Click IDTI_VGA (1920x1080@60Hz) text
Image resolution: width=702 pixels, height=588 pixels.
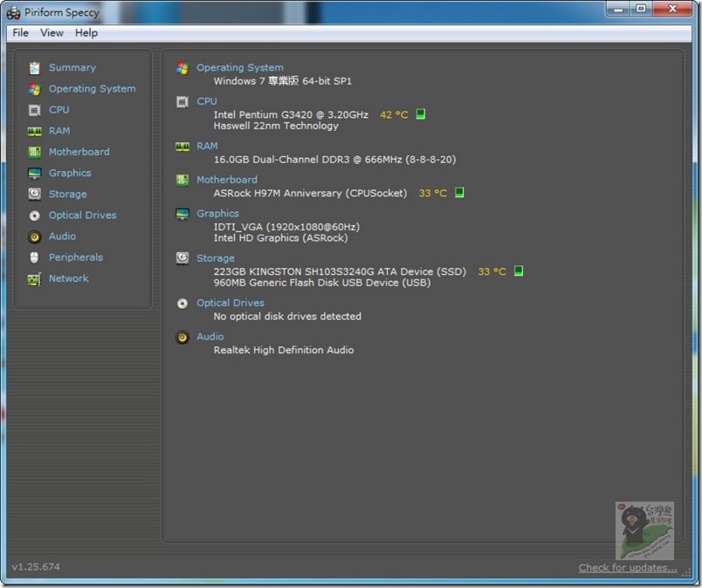[286, 227]
